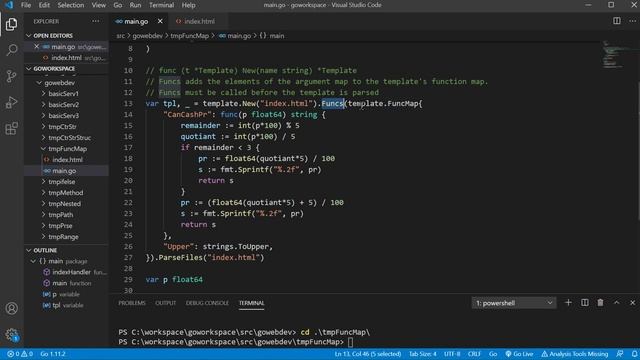Click Ln 13, Col 46 cursor position
640x360 pixels.
point(368,354)
